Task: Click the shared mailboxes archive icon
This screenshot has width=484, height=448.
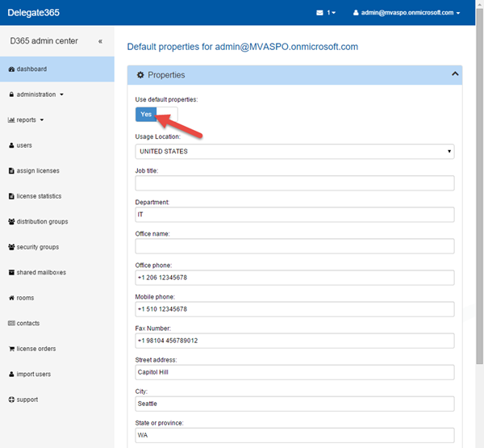Action: coord(11,272)
